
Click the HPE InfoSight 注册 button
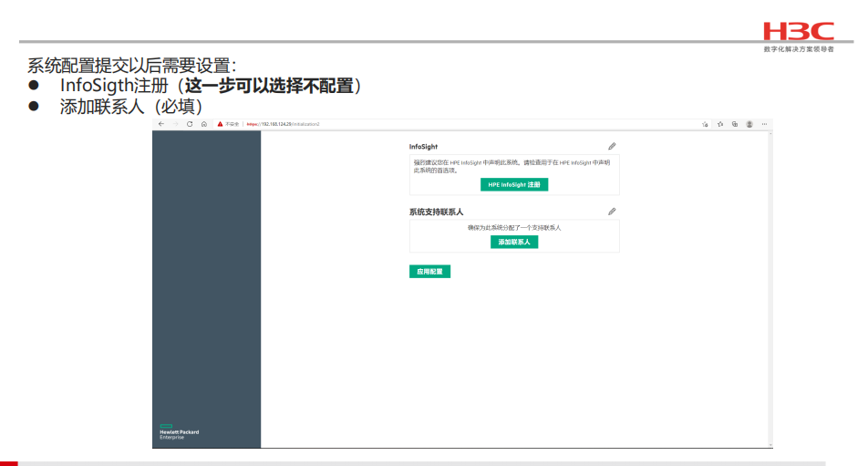point(514,184)
